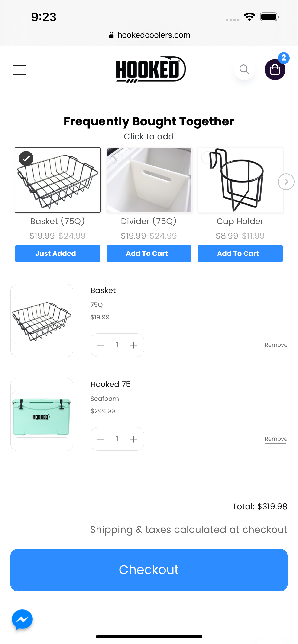This screenshot has height=644, width=298.
Task: Increase Hooked 75 quantity by one
Action: pos(134,439)
